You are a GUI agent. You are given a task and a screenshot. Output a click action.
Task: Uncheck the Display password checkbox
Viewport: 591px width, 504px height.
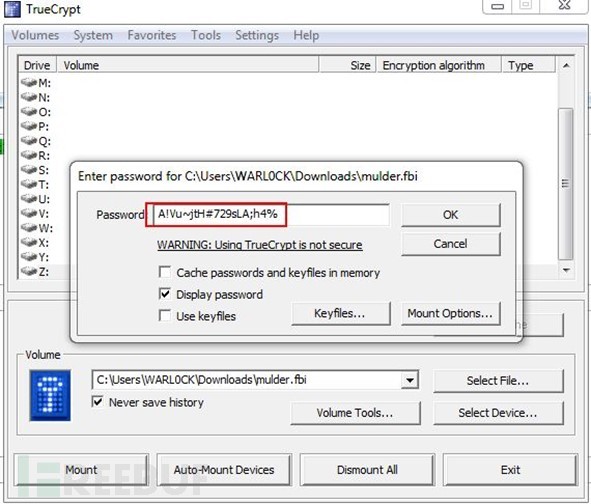point(165,294)
